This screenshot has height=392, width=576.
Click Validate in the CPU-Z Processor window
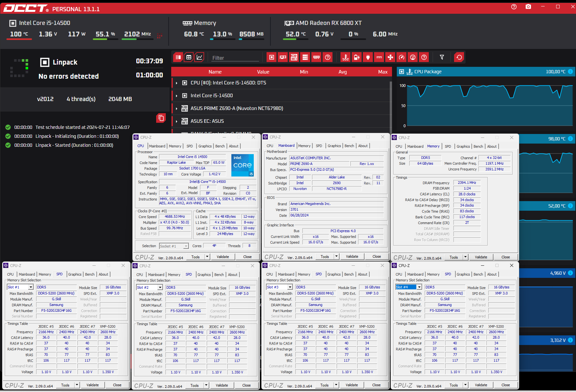[223, 257]
